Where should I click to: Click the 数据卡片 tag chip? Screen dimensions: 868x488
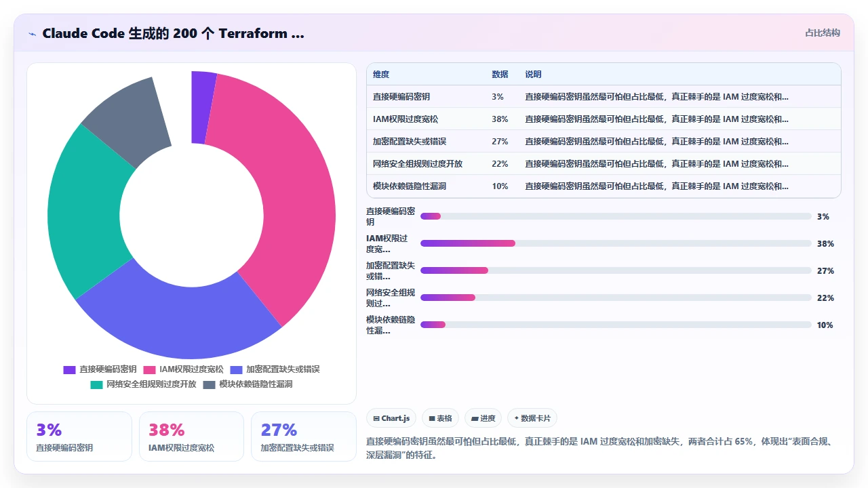click(532, 418)
